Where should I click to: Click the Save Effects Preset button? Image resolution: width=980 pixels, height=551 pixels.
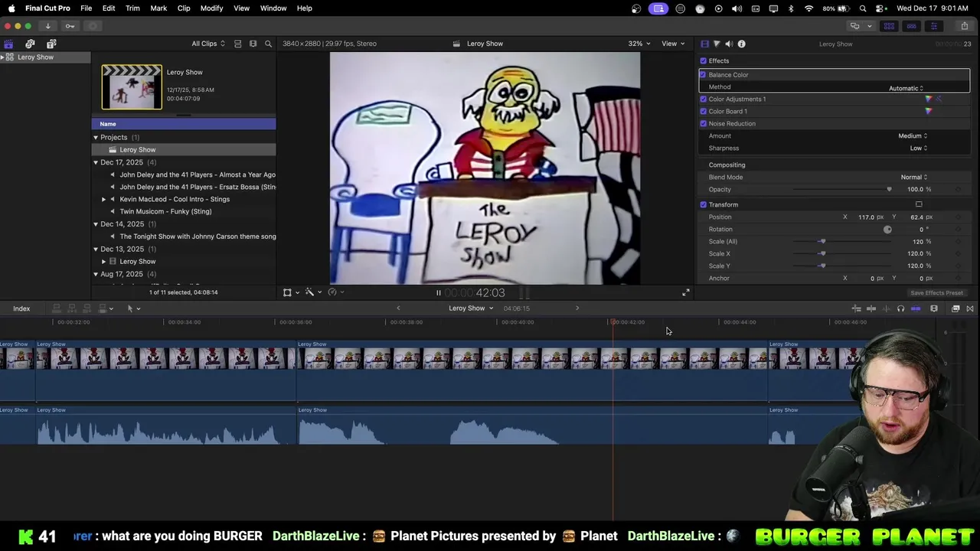point(936,293)
